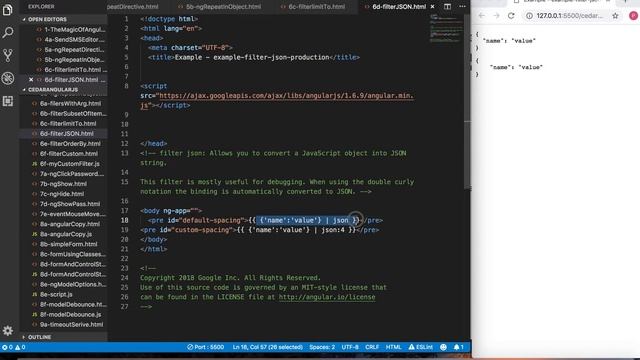Open file 9a-timeoutSerive.html

(x=71, y=324)
